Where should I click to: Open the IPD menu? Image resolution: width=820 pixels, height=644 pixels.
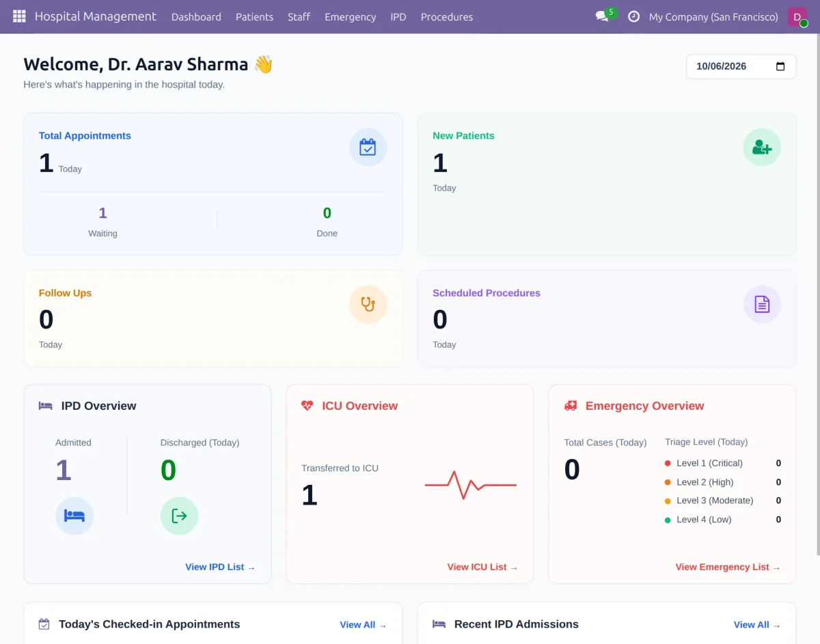(x=398, y=16)
